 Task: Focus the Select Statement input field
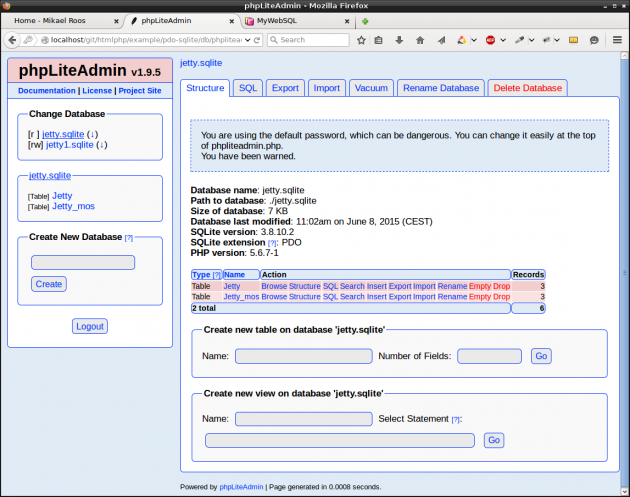coord(340,440)
